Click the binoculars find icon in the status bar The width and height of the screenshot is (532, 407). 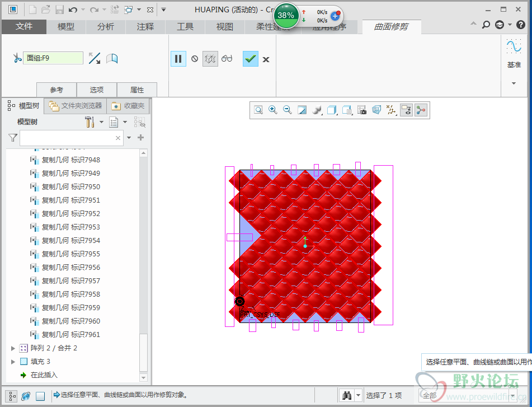pyautogui.click(x=347, y=395)
